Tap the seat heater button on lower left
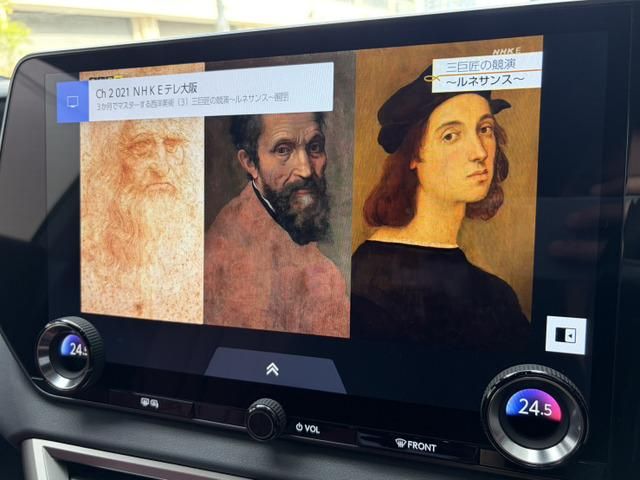Image resolution: width=640 pixels, height=480 pixels. (150, 403)
